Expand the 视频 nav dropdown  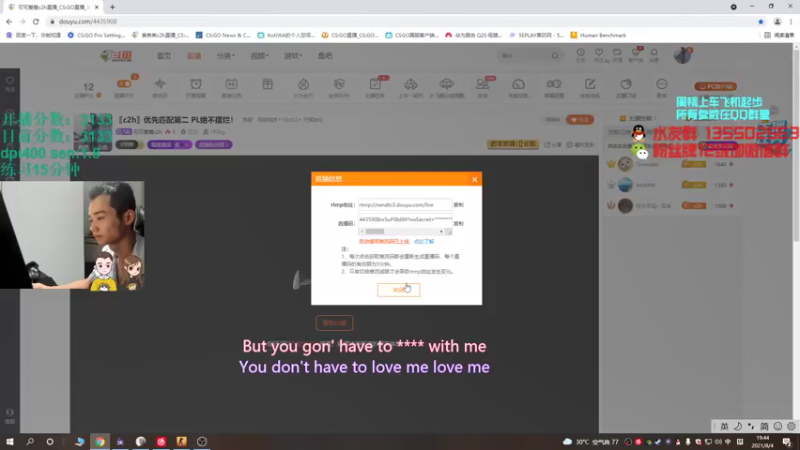pos(259,56)
